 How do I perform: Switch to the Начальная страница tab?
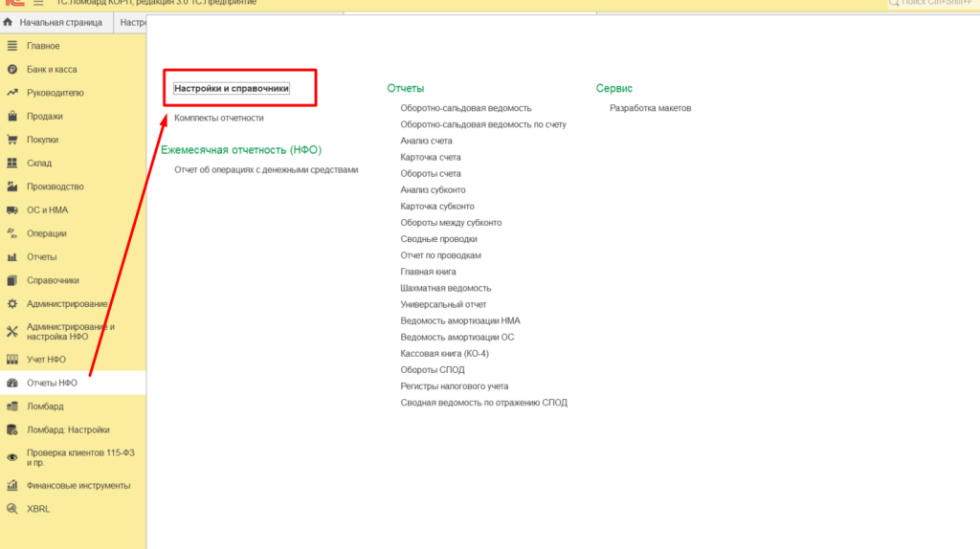tap(54, 21)
